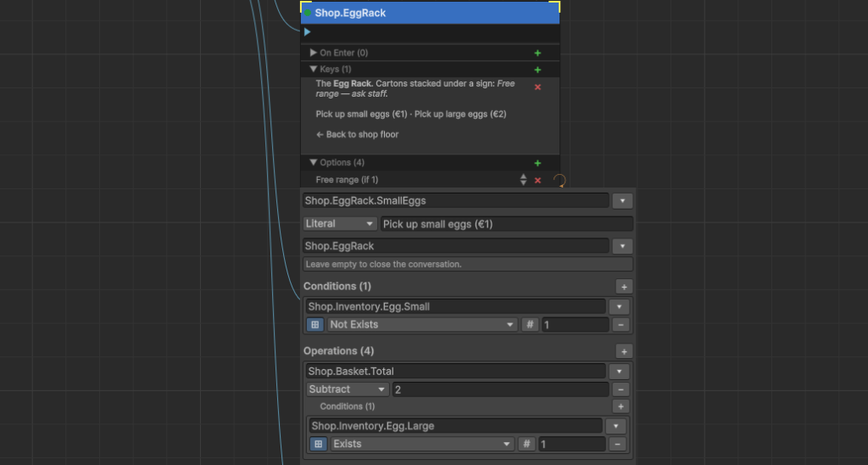The width and height of the screenshot is (868, 465).
Task: Toggle grid icon beside Exists
Action: click(x=319, y=444)
